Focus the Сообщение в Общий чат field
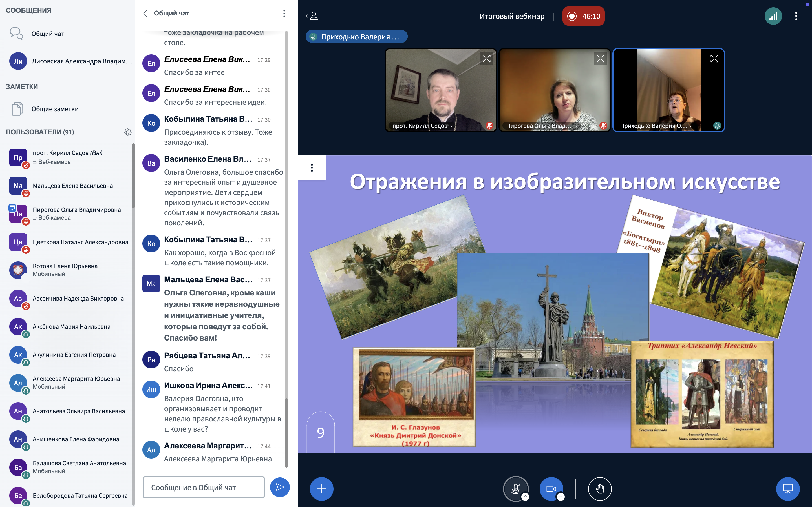The height and width of the screenshot is (507, 812). pos(203,487)
